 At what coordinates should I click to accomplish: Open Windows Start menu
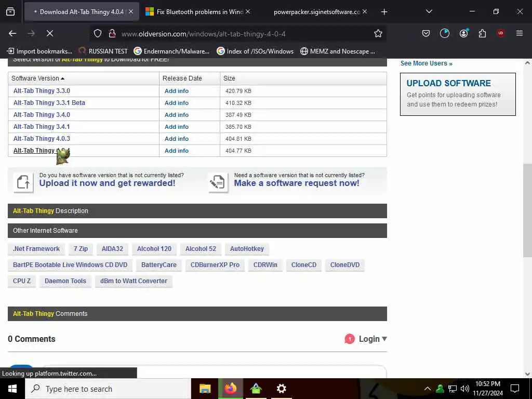[x=12, y=389]
